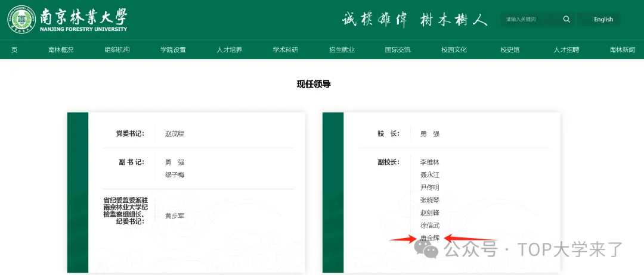644x275 pixels.
Task: Click the 副书记 label
Action: [130, 162]
